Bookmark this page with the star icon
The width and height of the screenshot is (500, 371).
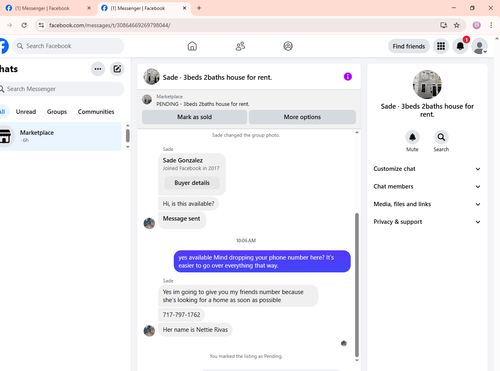coord(457,25)
